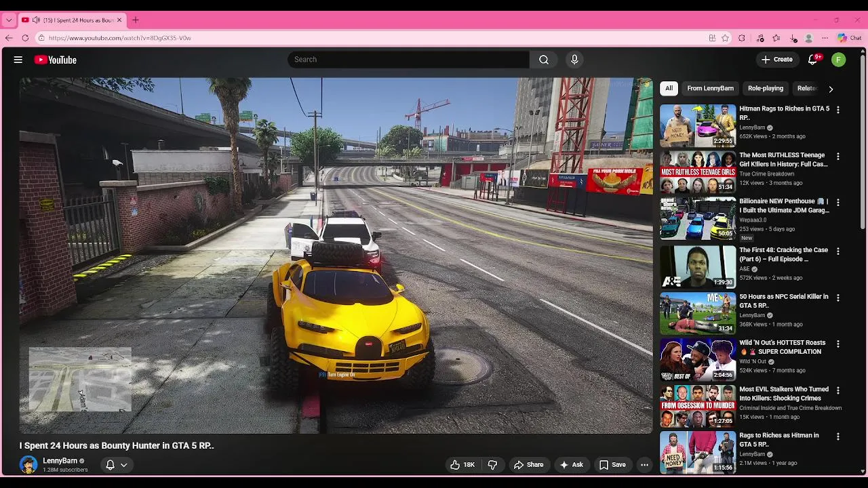This screenshot has width=868, height=488.
Task: Open the LennyBarn channel name link
Action: tap(60, 461)
